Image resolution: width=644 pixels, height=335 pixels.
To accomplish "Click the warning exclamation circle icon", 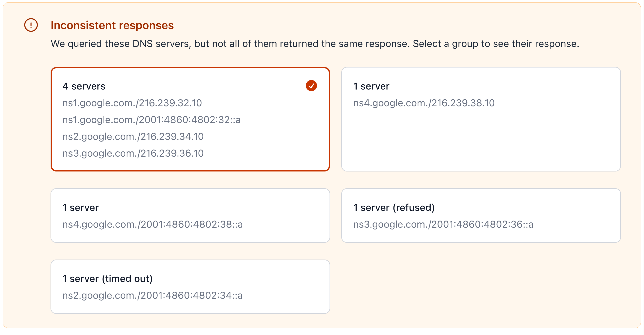I will (31, 25).
